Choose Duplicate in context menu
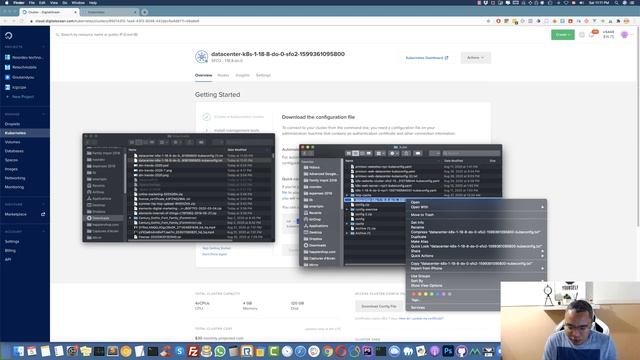 click(418, 237)
